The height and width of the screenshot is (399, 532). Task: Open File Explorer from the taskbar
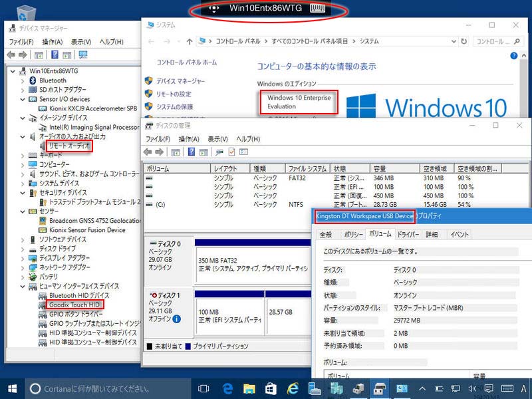[249, 388]
